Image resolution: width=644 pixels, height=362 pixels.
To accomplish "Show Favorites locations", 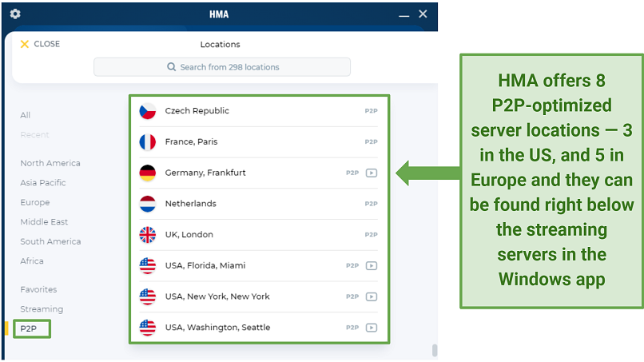I will pyautogui.click(x=38, y=290).
